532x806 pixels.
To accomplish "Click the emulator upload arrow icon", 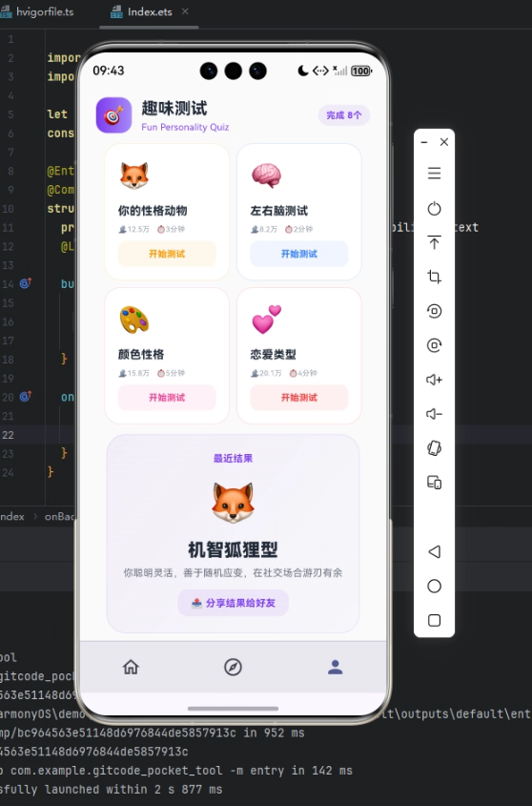I will click(434, 242).
